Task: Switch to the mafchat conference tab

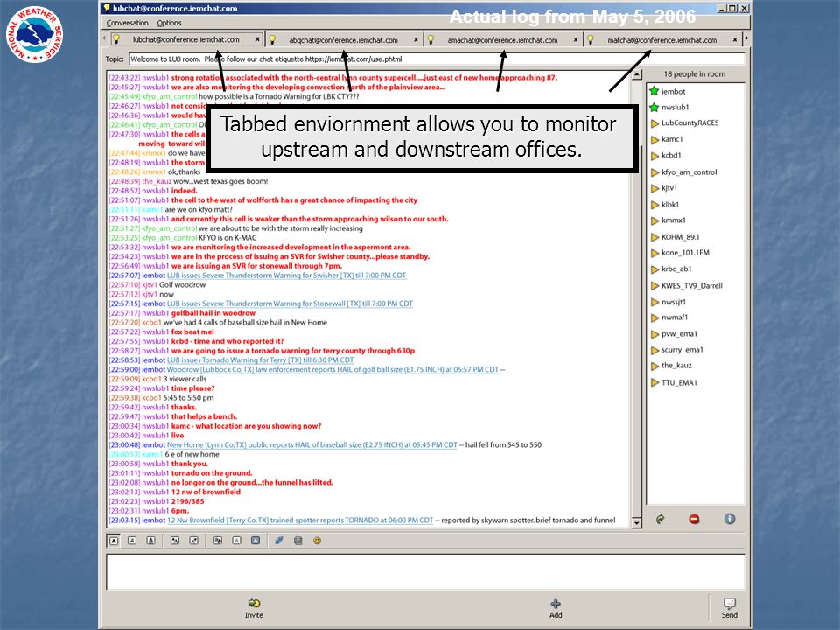Action: pos(661,39)
